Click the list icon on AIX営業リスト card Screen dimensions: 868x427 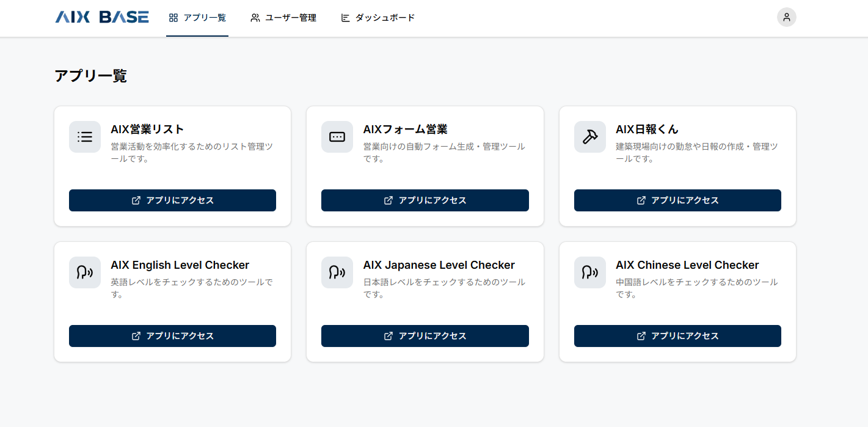(84, 137)
